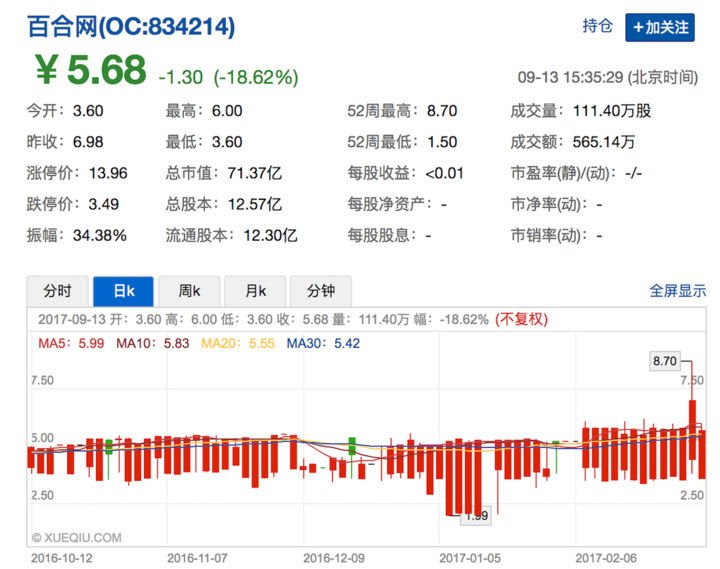Image resolution: width=720 pixels, height=569 pixels.
Task: Click the 2016-11-07 date axis label
Action: coord(197,558)
